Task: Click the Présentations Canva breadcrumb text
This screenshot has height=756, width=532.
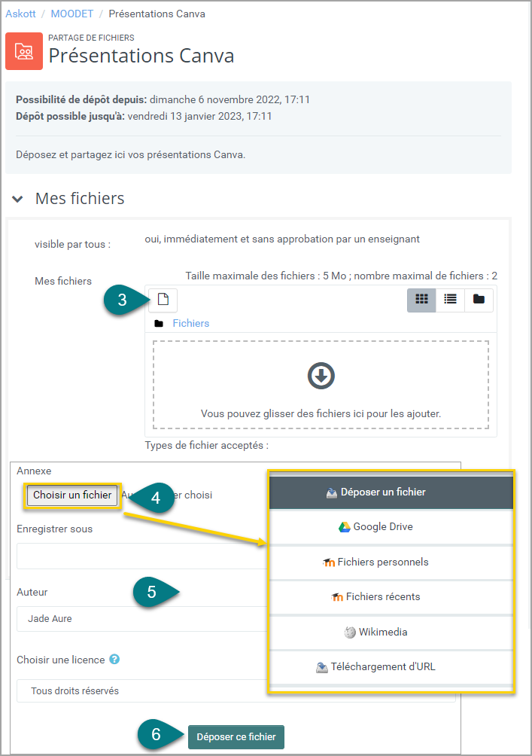Action: tap(157, 14)
